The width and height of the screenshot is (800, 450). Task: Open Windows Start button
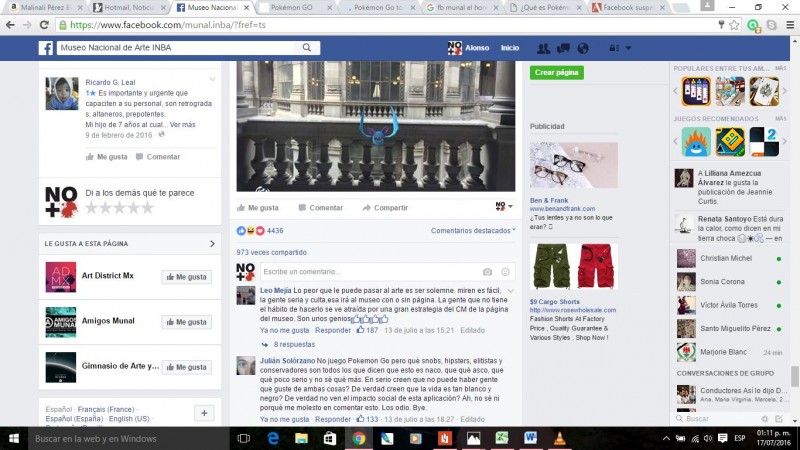tap(14, 438)
